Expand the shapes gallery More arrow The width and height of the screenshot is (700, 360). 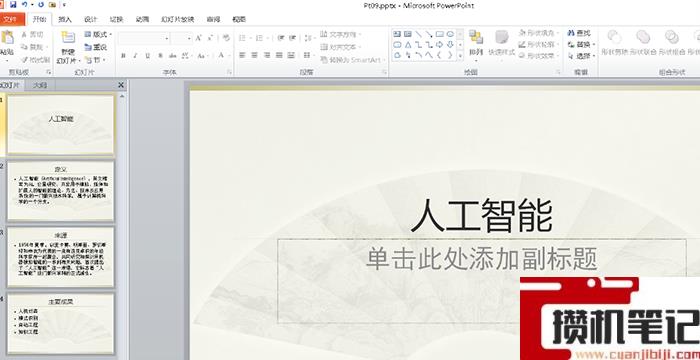coord(460,56)
